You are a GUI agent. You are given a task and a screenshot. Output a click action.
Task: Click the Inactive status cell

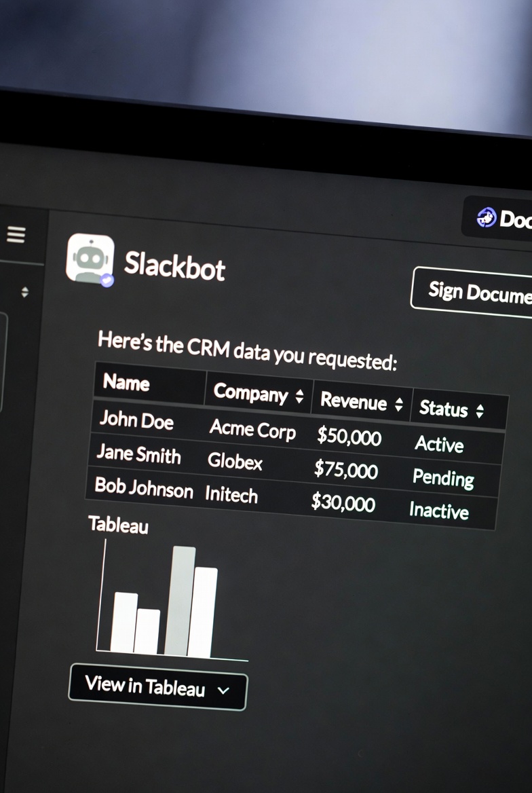pos(438,511)
